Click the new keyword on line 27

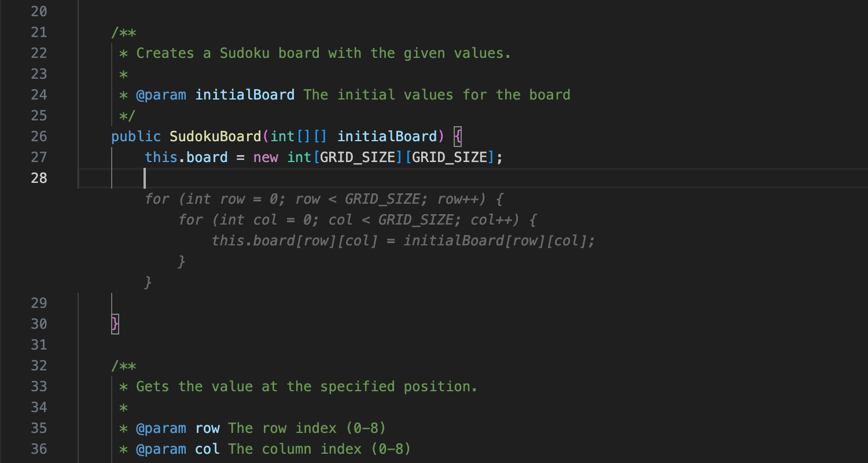click(x=265, y=156)
